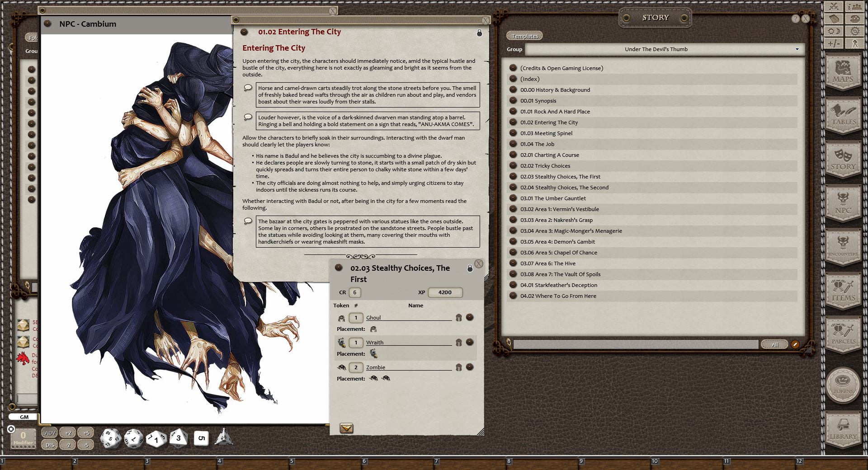Open the Party Sheet people icon
This screenshot has width=868, height=470.
[x=854, y=6]
